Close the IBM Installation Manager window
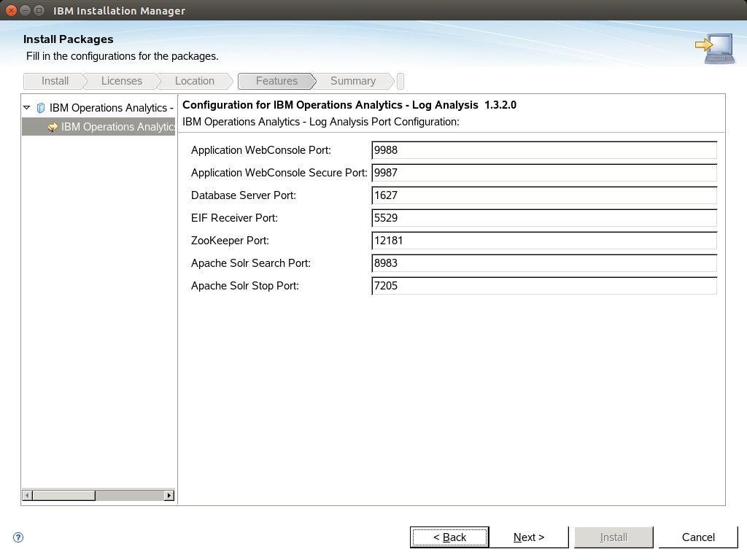 12,10
